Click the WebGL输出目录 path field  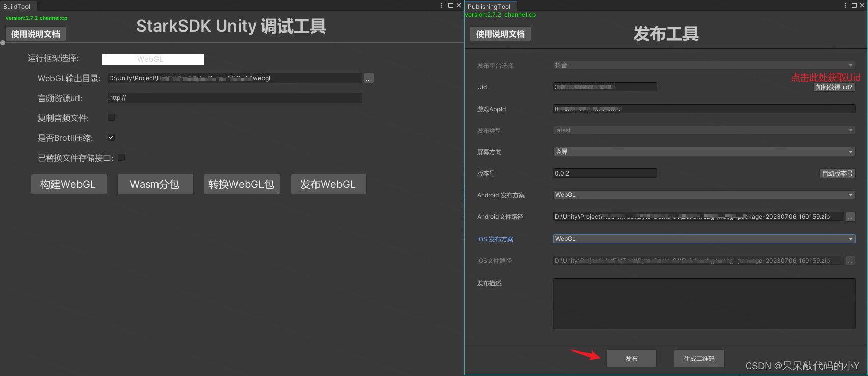(x=234, y=78)
